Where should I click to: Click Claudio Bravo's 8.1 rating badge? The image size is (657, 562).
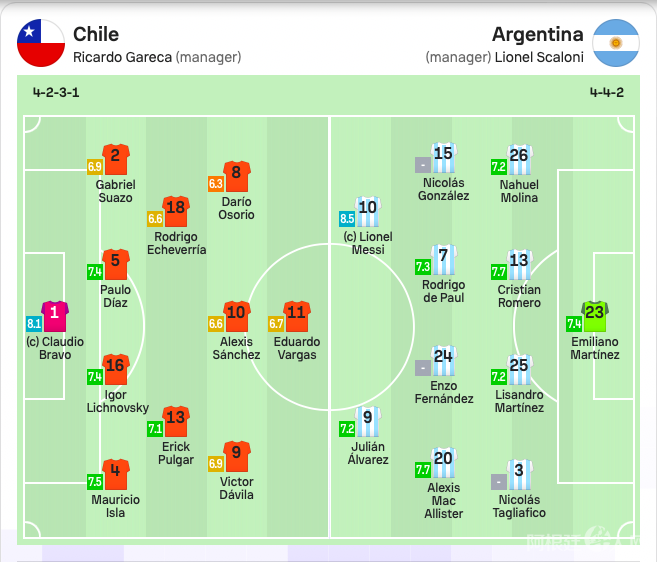[34, 324]
